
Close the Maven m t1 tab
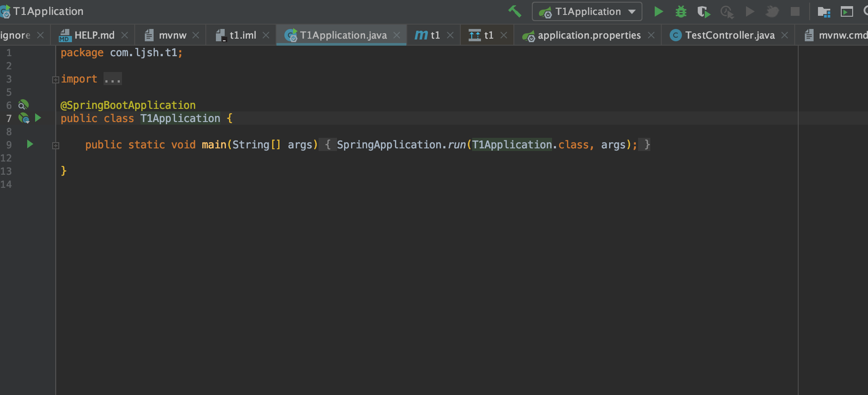450,35
